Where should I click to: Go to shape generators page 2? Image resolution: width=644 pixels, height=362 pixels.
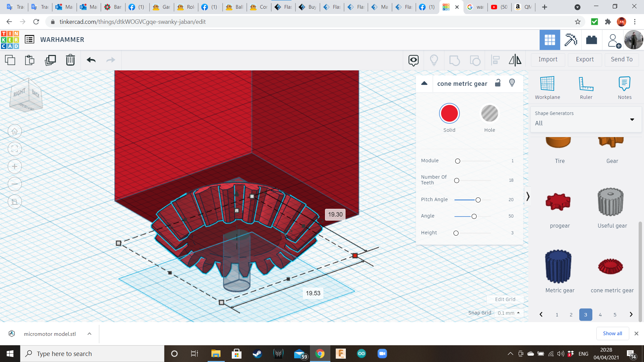571,315
